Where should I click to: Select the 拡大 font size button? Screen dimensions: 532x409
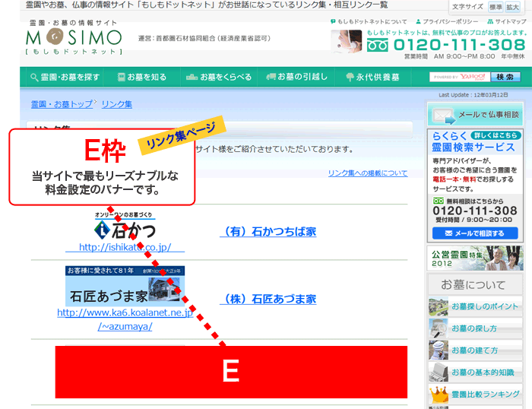[x=512, y=7]
